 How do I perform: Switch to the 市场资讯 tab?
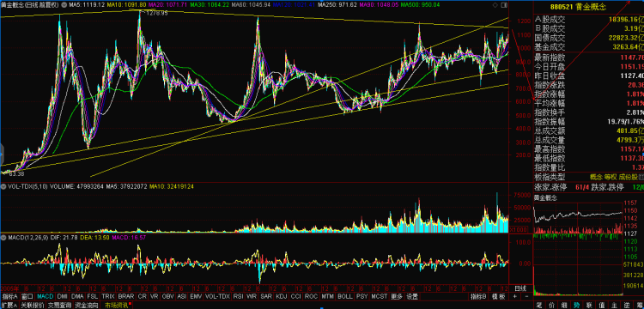coord(116,306)
